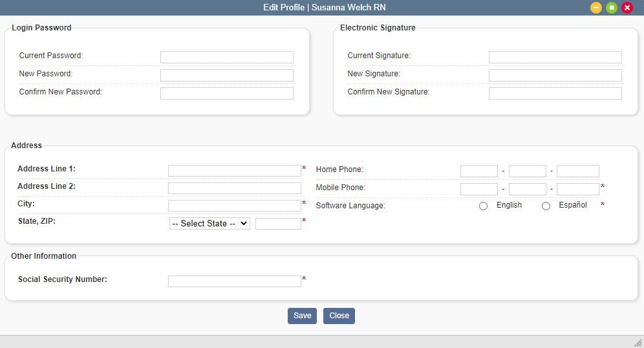Select Español software language

point(546,206)
